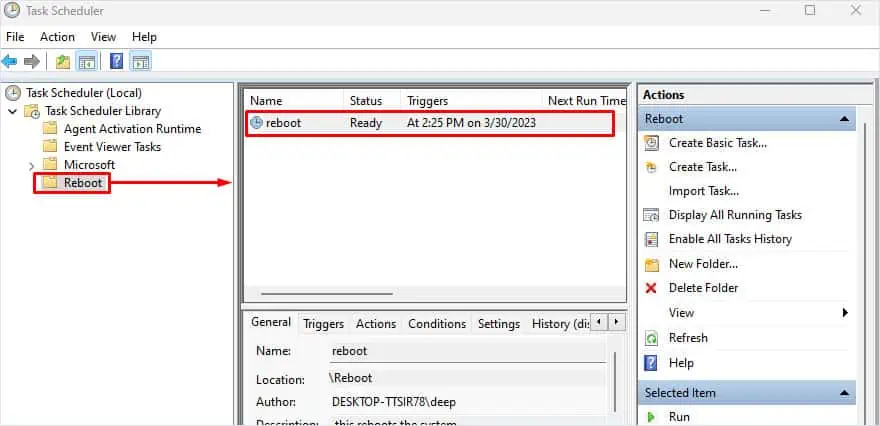
Task: Click Create Task... action
Action: click(703, 167)
